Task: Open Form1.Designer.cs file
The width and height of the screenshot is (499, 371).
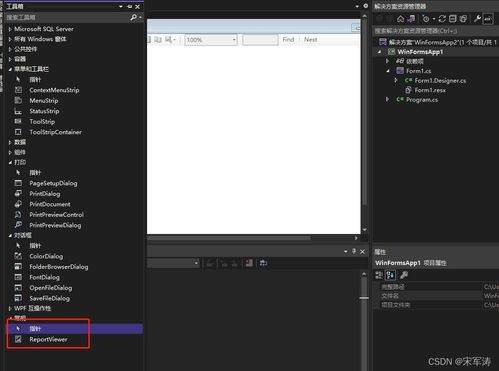Action: click(x=440, y=80)
